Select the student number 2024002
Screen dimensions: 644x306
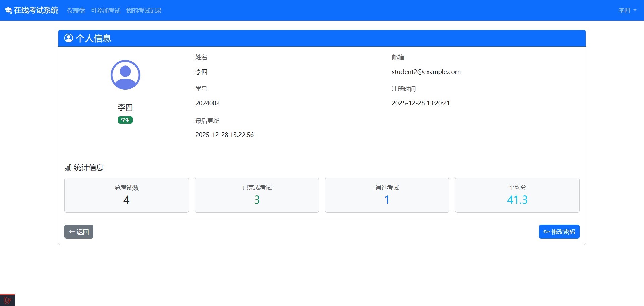point(208,103)
